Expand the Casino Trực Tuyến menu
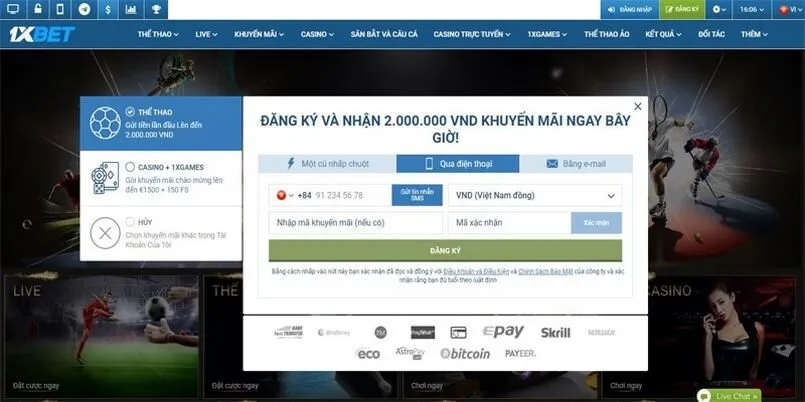805x402 pixels. click(471, 34)
